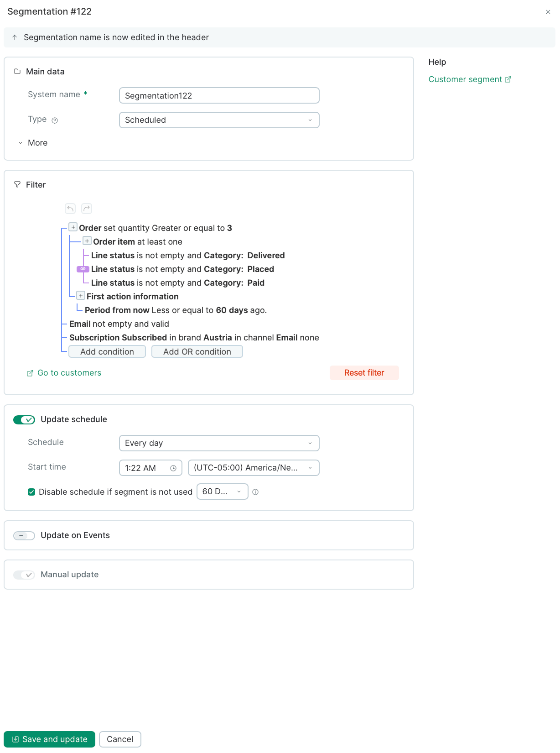Viewport: 560px width, 753px height.
Task: Toggle the Update schedule switch off
Action: coord(24,420)
